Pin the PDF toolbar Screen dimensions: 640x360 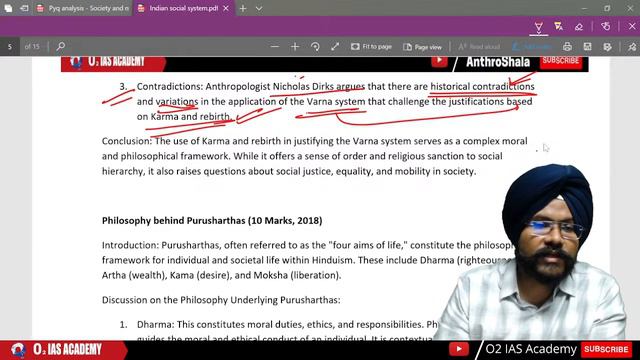[632, 47]
